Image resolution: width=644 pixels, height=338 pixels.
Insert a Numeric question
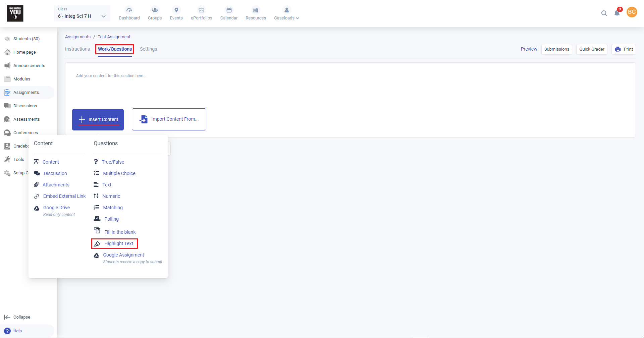click(x=107, y=196)
